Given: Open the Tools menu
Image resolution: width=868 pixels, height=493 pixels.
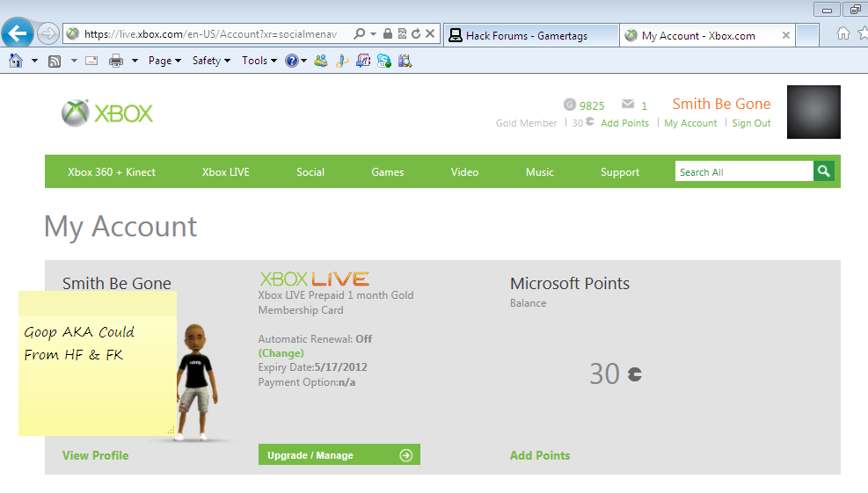Looking at the screenshot, I should click(x=259, y=61).
